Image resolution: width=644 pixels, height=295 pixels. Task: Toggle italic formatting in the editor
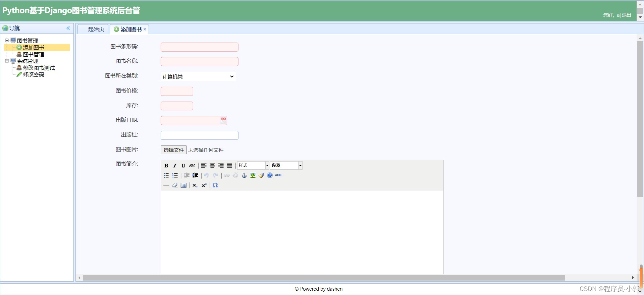coord(175,166)
